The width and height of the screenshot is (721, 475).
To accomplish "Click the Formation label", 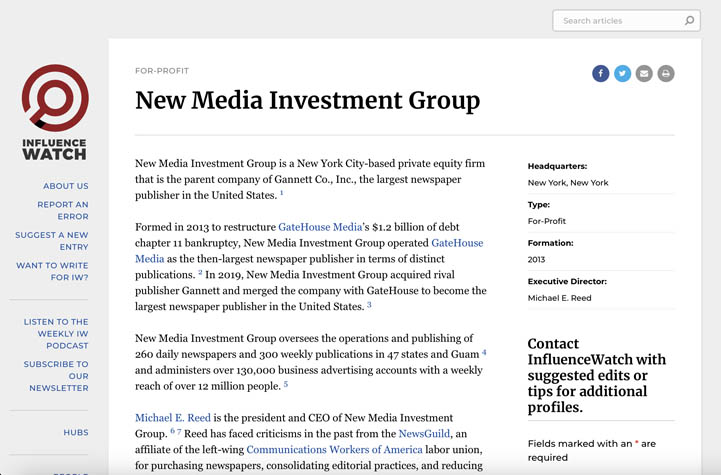I will (x=550, y=243).
